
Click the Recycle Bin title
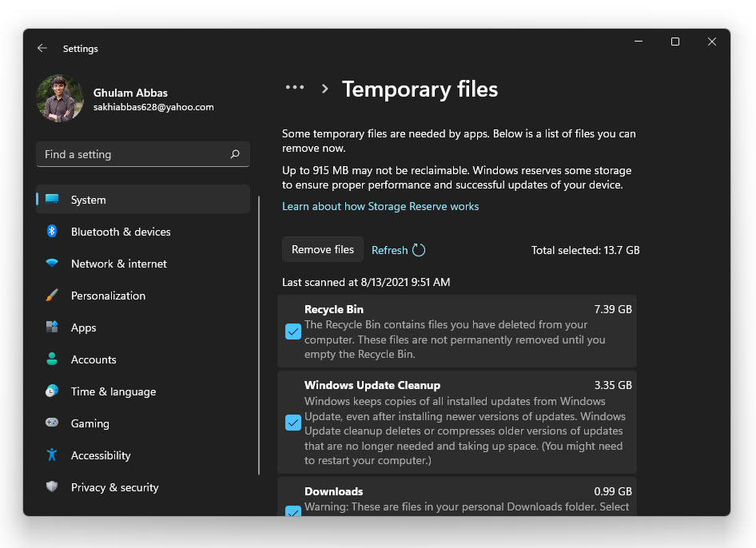tap(333, 309)
